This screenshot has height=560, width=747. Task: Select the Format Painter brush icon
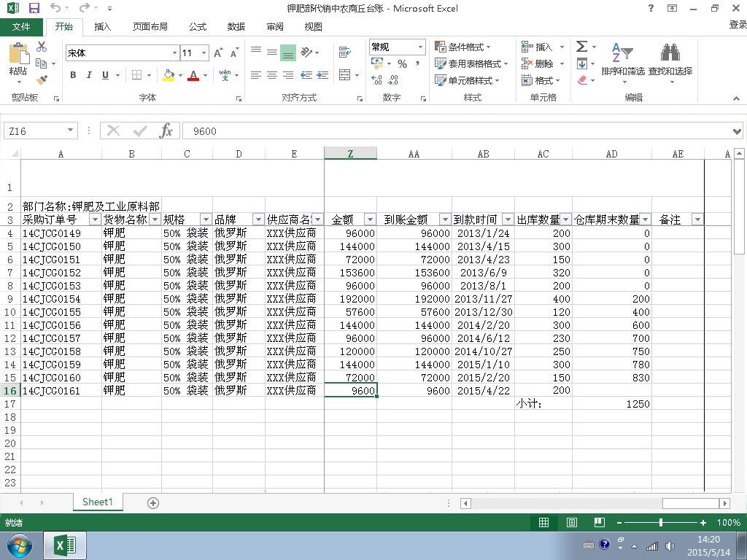(x=42, y=79)
